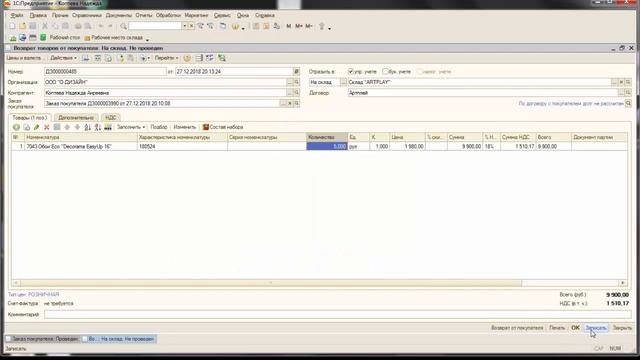Expand the Действия dropdown menu

point(63,58)
